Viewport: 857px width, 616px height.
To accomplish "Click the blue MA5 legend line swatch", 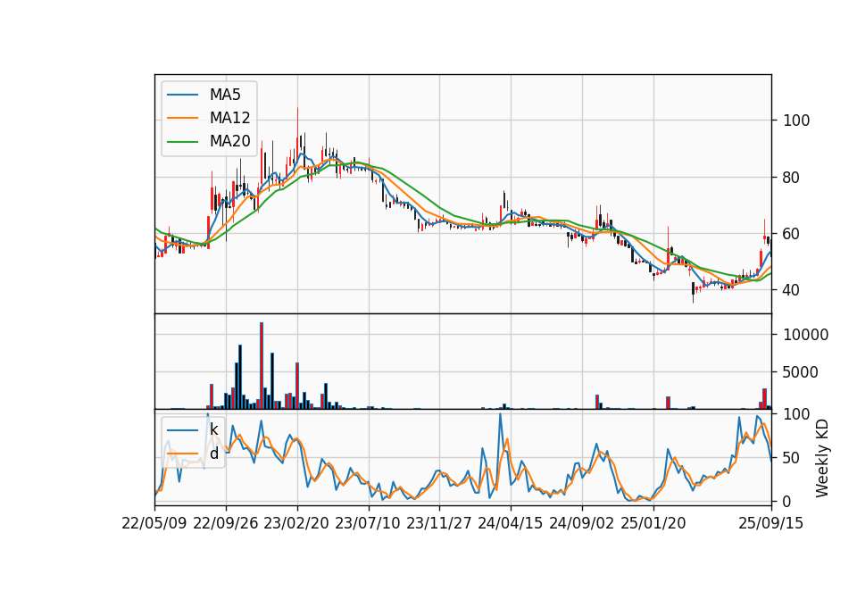I will pyautogui.click(x=182, y=96).
